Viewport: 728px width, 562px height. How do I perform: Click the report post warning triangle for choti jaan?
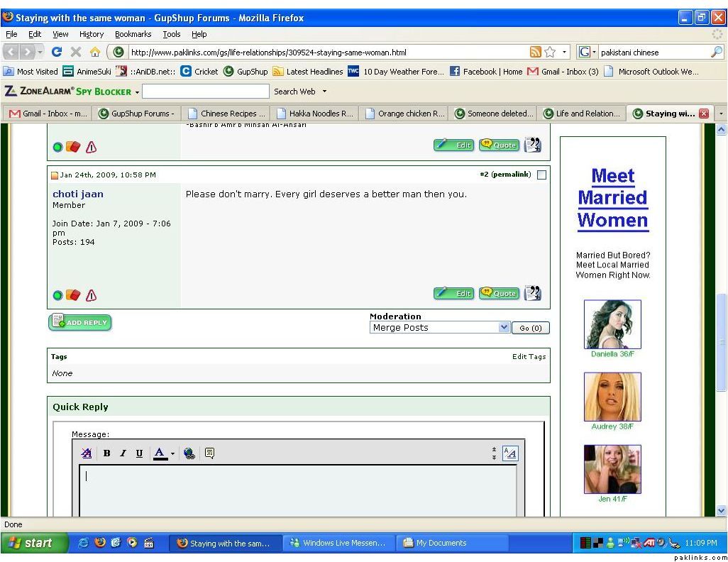[91, 295]
